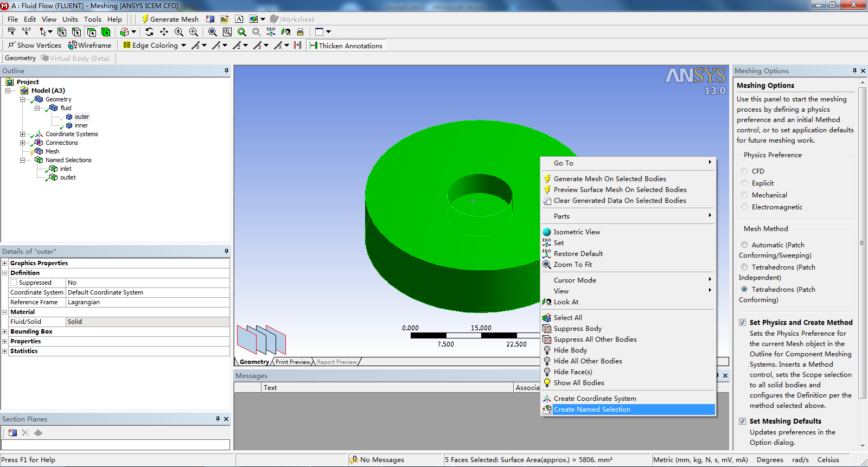Select the vertex selection filter icon
This screenshot has height=467, width=868.
(x=62, y=32)
